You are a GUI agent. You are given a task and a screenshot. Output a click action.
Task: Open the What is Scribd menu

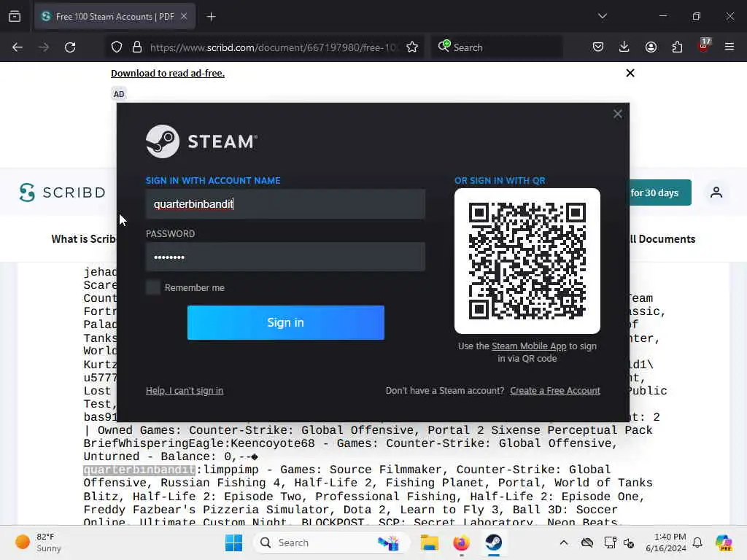(x=84, y=239)
